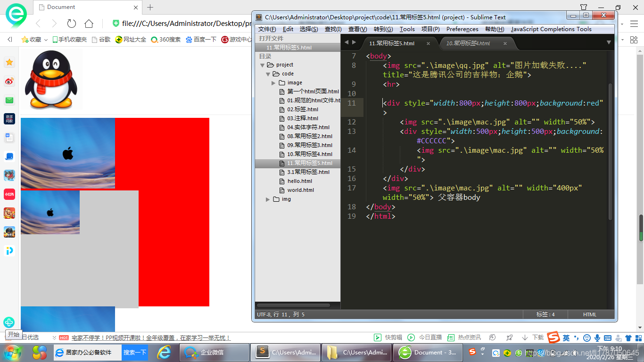This screenshot has width=644, height=362.
Task: Open the 360搜索 bookmark
Action: coord(165,40)
